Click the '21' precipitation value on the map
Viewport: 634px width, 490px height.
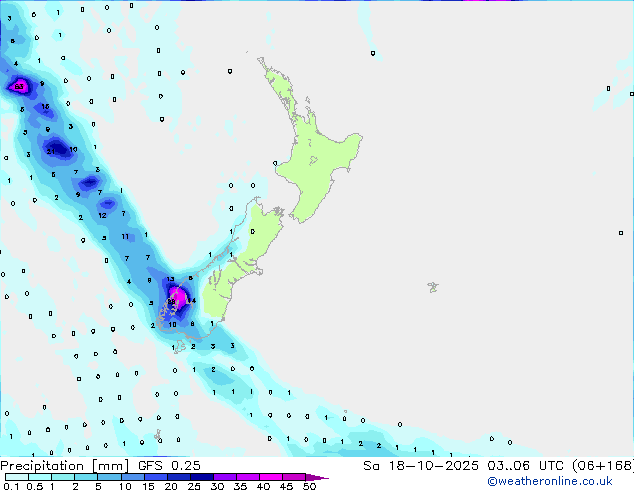coord(51,152)
